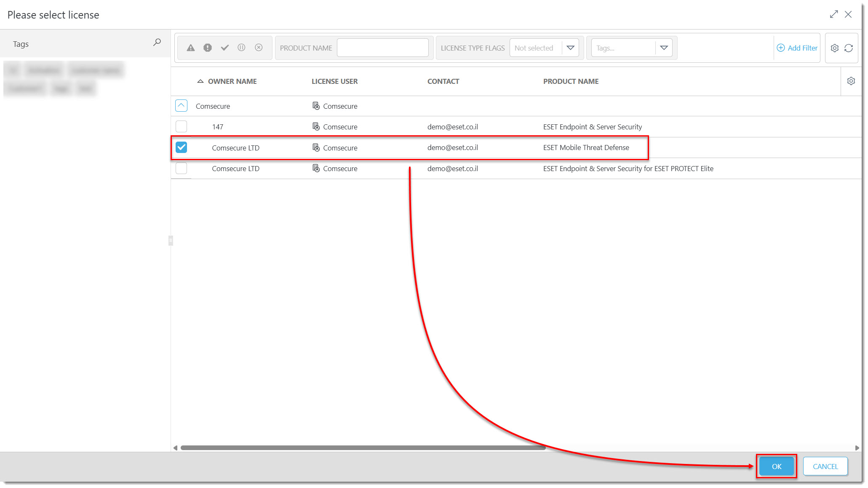Click the scrollbar right arrow

[x=857, y=448]
